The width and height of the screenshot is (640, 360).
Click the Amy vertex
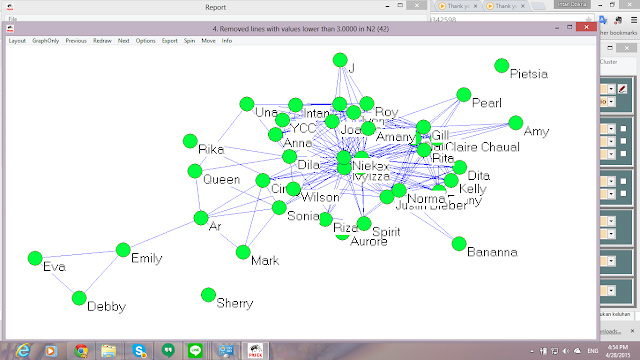(x=516, y=123)
